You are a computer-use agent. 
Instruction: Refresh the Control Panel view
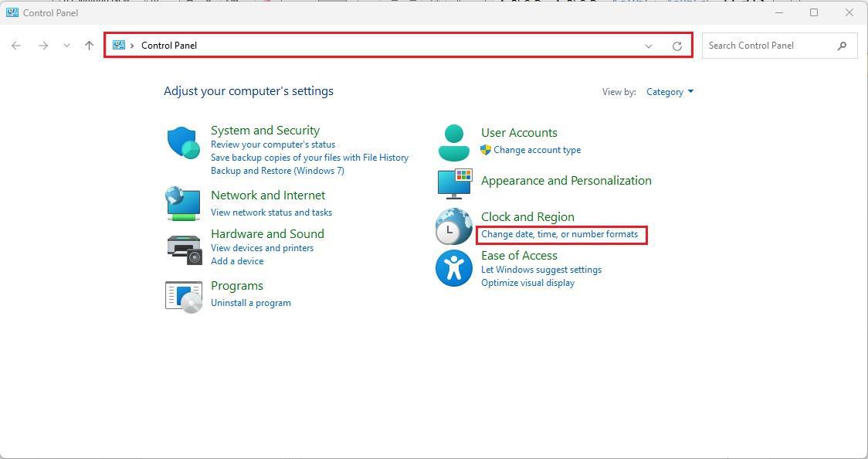(x=677, y=46)
